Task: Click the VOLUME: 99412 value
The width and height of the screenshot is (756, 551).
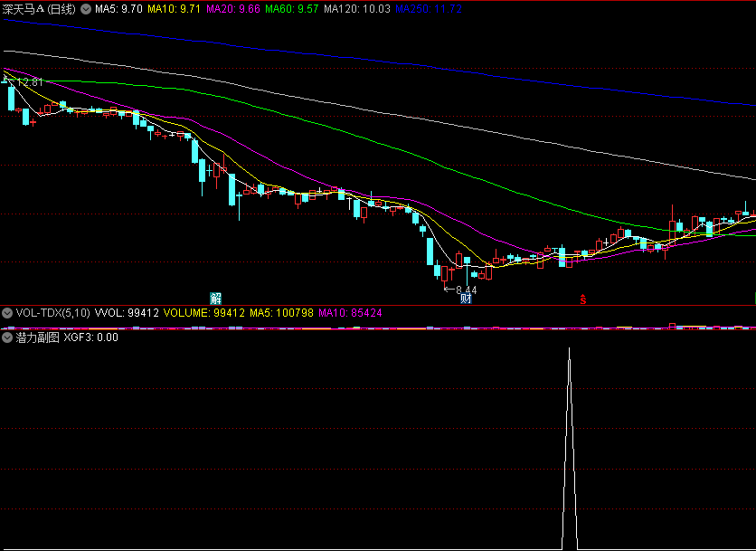Action: pyautogui.click(x=204, y=313)
